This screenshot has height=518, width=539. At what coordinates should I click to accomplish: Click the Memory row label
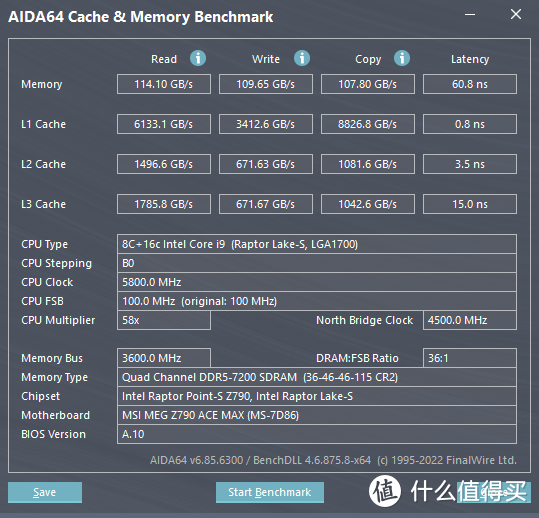tap(42, 84)
